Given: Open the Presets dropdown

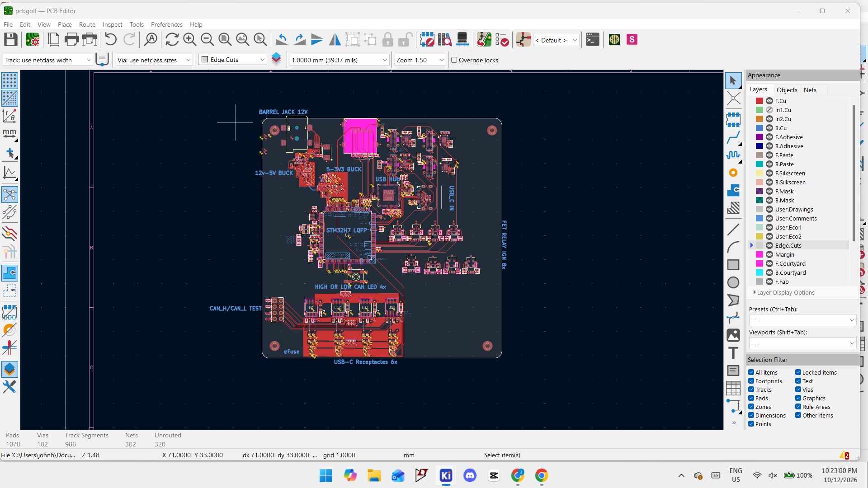Looking at the screenshot, I should [x=802, y=320].
